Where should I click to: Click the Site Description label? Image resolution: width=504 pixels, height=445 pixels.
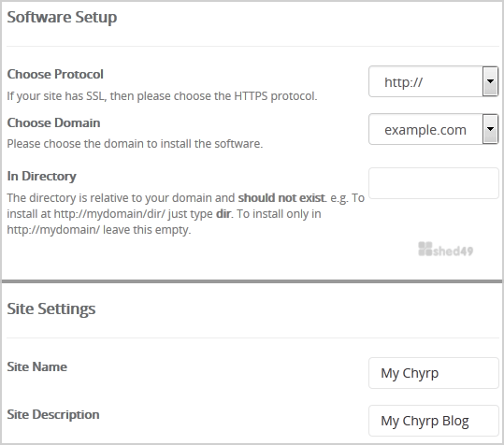point(53,414)
